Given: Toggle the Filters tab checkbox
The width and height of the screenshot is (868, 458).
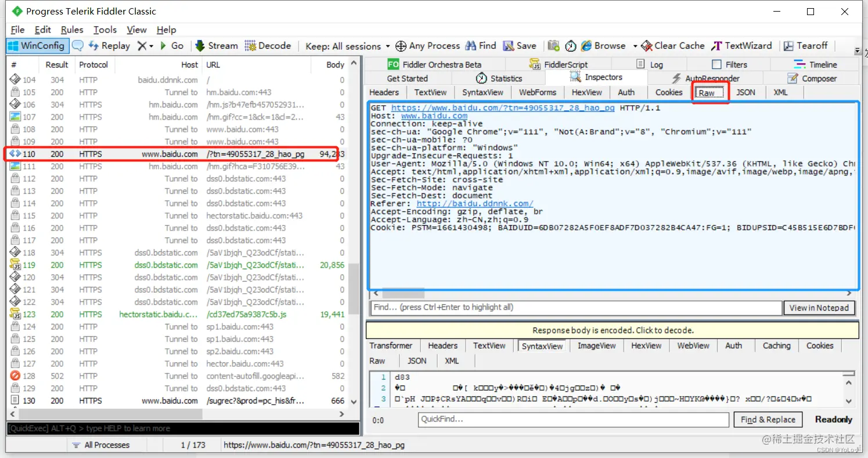Looking at the screenshot, I should (716, 64).
